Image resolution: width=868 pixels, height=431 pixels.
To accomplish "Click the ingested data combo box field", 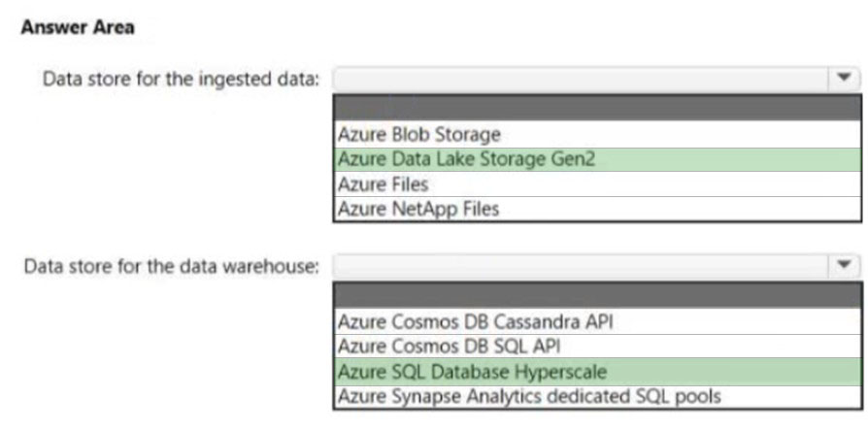I will click(x=596, y=80).
